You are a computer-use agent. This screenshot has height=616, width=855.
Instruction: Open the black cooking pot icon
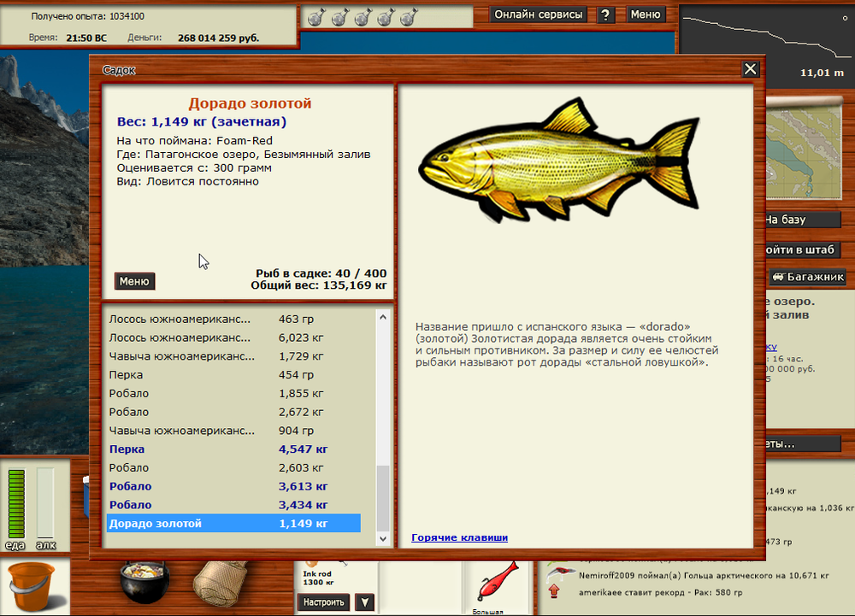(143, 587)
